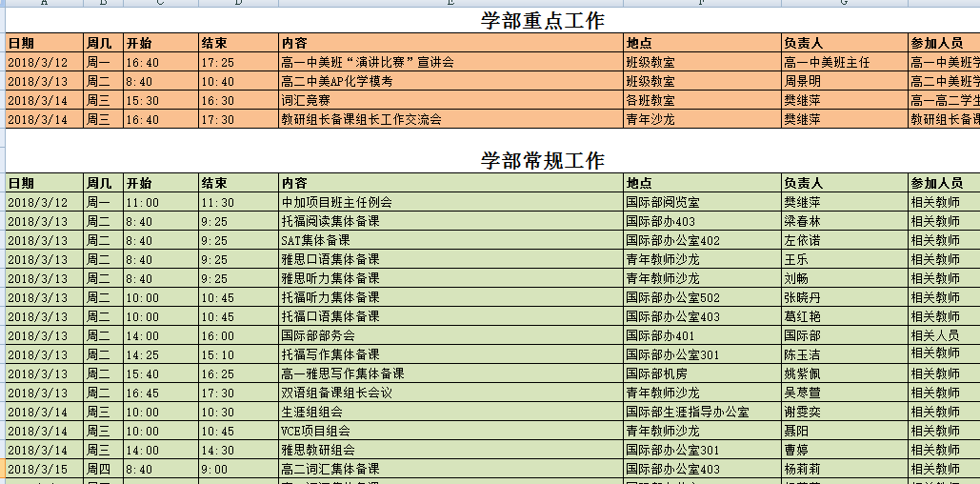Click end time 17:25 in the top table

(239, 63)
